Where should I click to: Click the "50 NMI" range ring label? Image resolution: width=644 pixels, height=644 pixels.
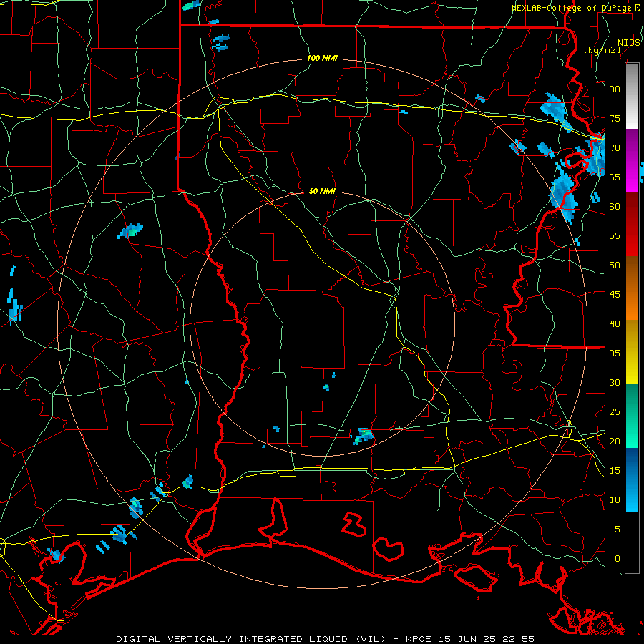tap(322, 191)
